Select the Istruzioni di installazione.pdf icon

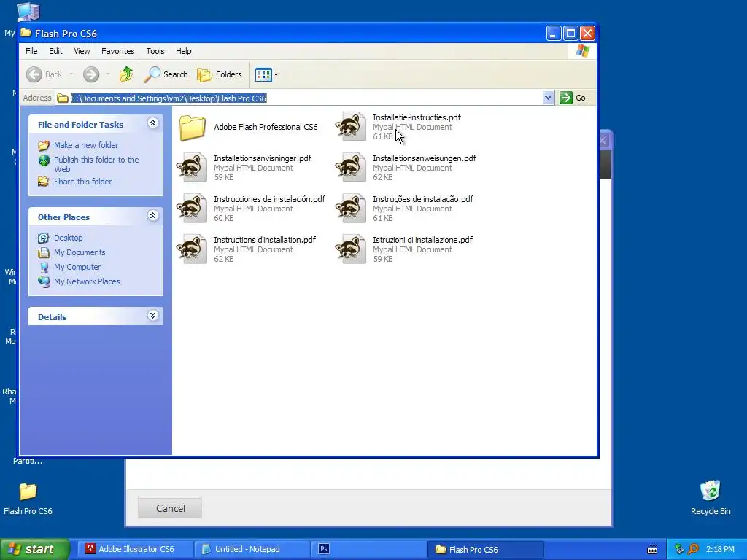click(x=351, y=249)
